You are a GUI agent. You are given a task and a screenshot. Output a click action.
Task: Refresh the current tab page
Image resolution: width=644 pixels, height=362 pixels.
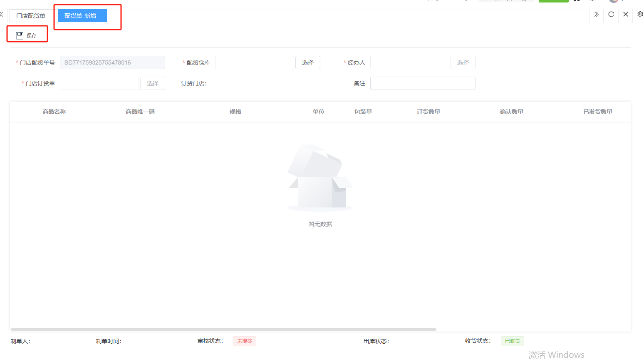(611, 15)
